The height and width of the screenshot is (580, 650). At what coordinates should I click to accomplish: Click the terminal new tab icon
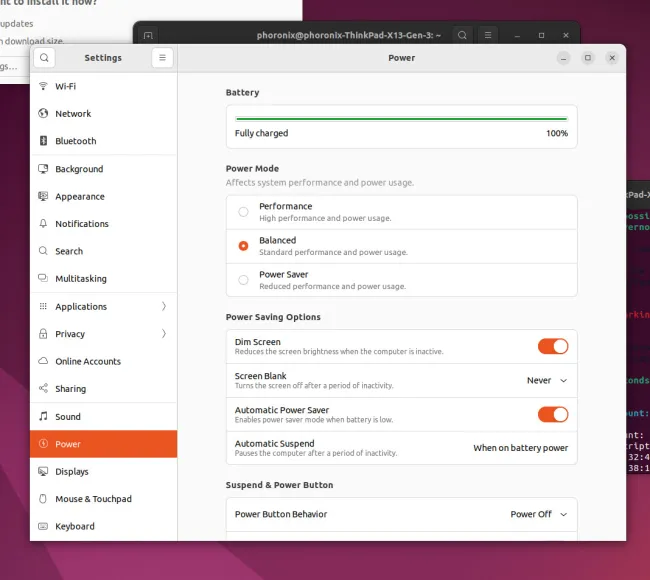pyautogui.click(x=148, y=36)
